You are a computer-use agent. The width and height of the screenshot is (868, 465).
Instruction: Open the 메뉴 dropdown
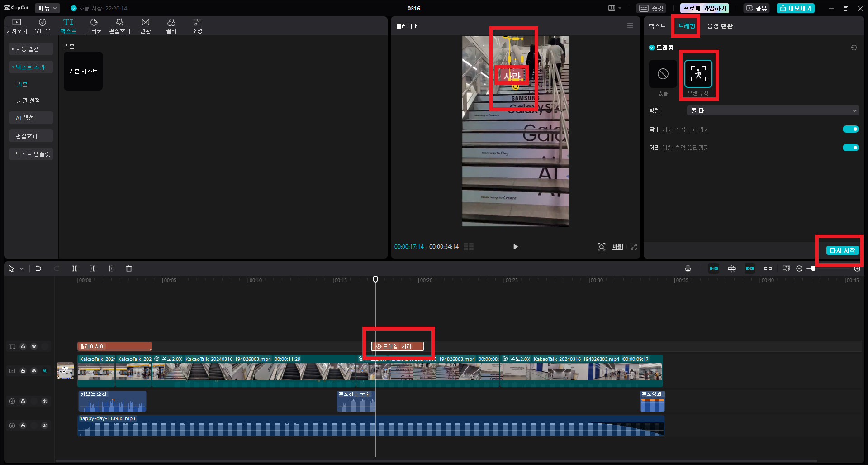click(x=47, y=8)
